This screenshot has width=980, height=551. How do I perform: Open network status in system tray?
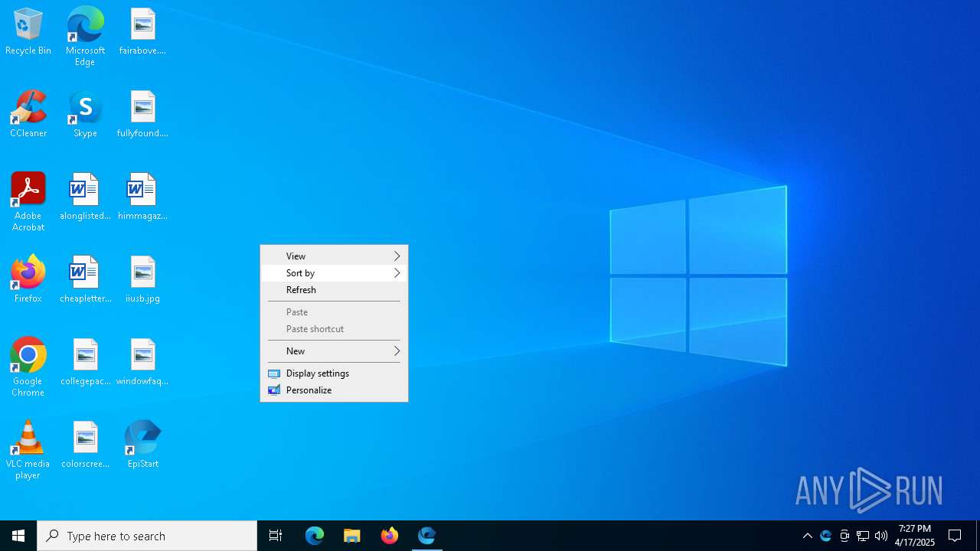click(863, 536)
